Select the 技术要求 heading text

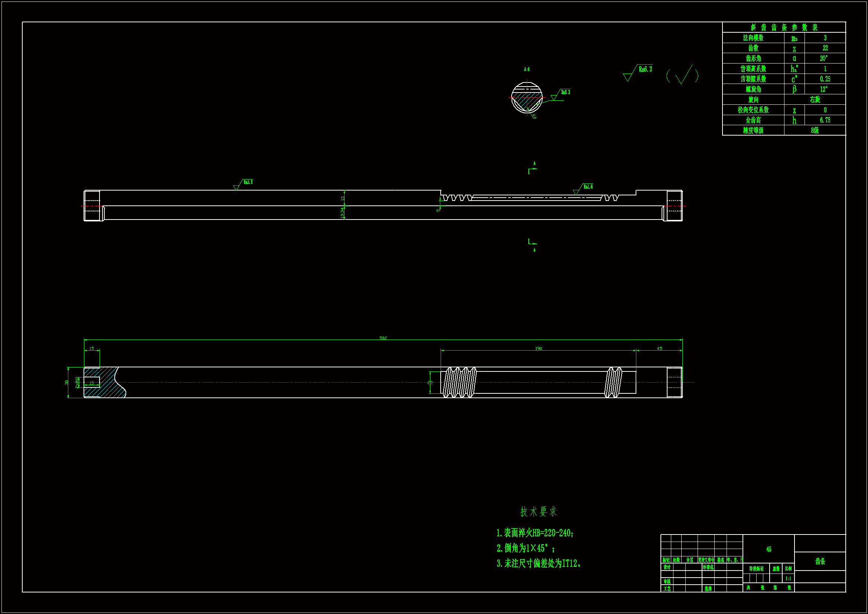pyautogui.click(x=538, y=511)
